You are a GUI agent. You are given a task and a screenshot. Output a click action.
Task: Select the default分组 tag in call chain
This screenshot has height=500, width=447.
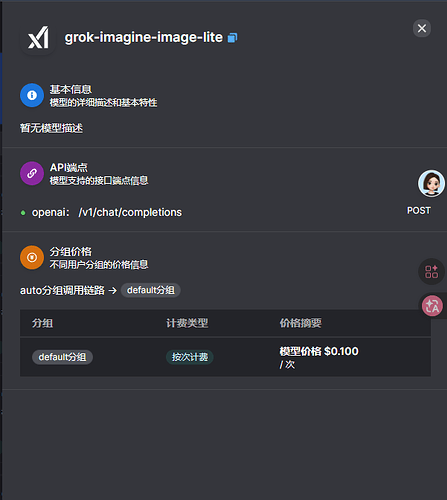tap(151, 290)
